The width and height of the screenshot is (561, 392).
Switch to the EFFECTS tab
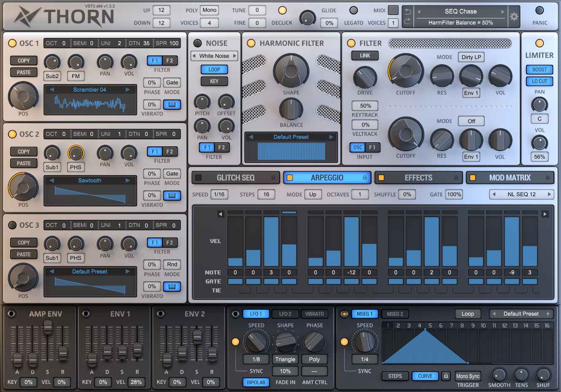point(419,177)
